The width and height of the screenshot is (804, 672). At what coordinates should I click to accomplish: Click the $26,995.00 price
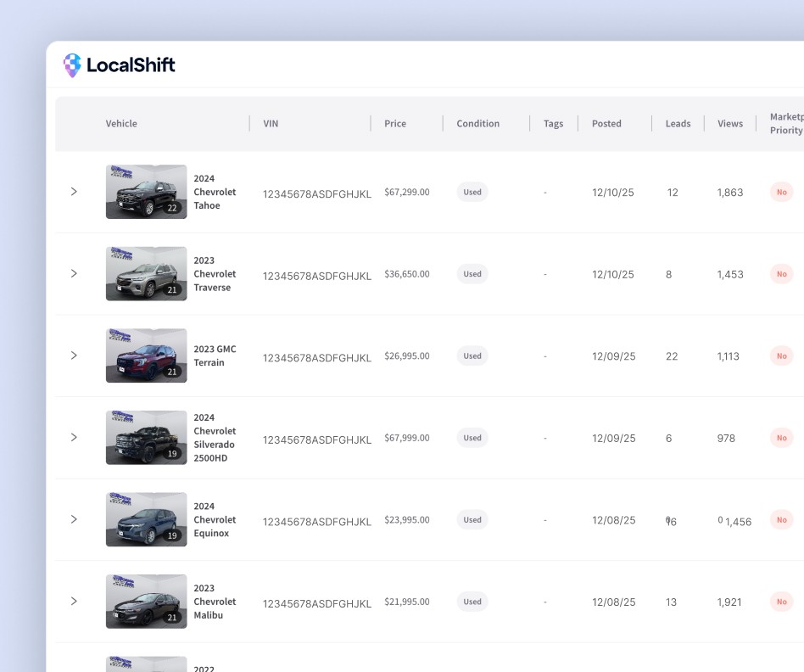[407, 356]
